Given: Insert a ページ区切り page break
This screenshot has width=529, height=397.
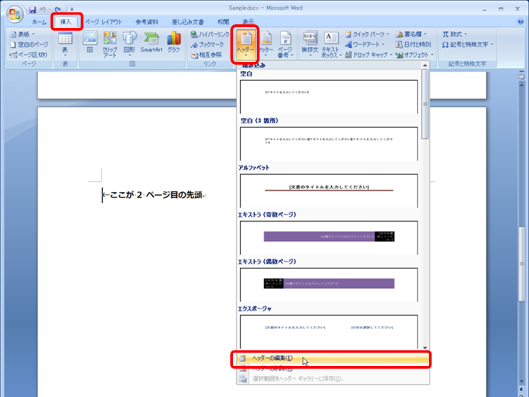Looking at the screenshot, I should (x=28, y=55).
